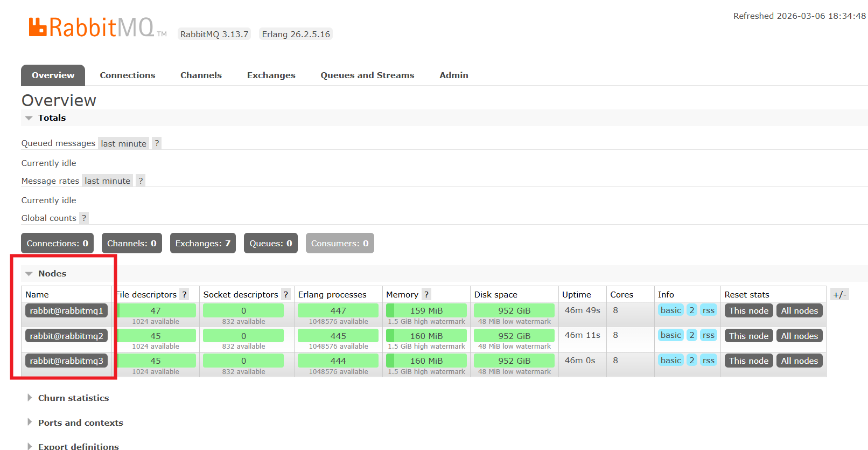
Task: Click the 159 MiB memory bar for rabbitmq1
Action: [x=426, y=310]
